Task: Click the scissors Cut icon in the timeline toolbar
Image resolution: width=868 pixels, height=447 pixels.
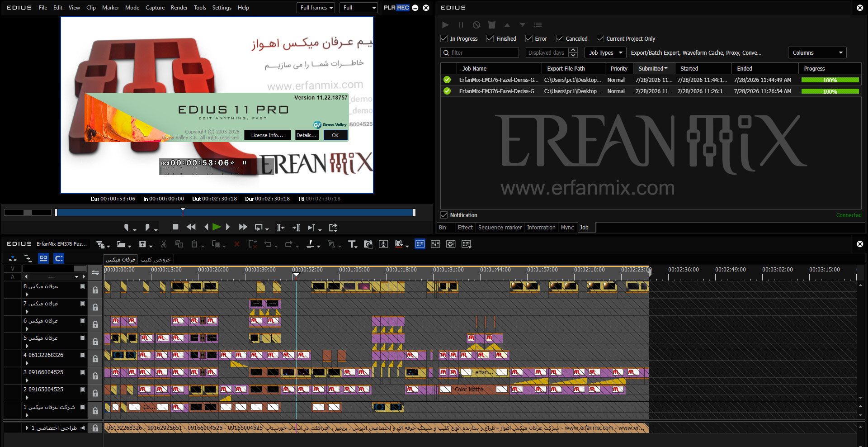Action: (x=164, y=244)
